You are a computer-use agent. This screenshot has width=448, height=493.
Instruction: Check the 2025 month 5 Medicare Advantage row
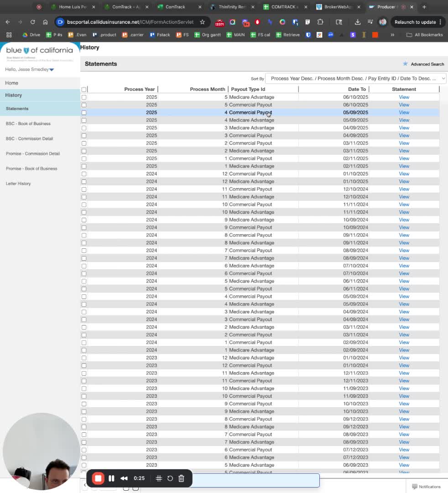click(84, 97)
